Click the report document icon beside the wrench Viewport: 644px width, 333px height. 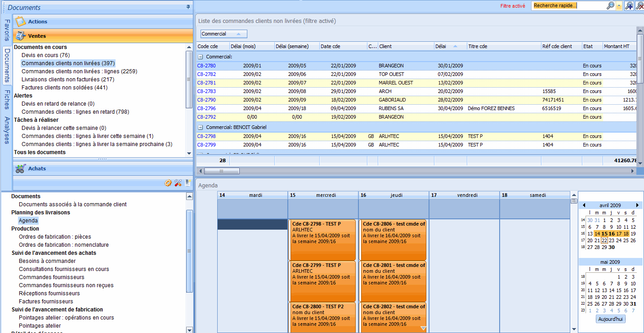(x=187, y=183)
